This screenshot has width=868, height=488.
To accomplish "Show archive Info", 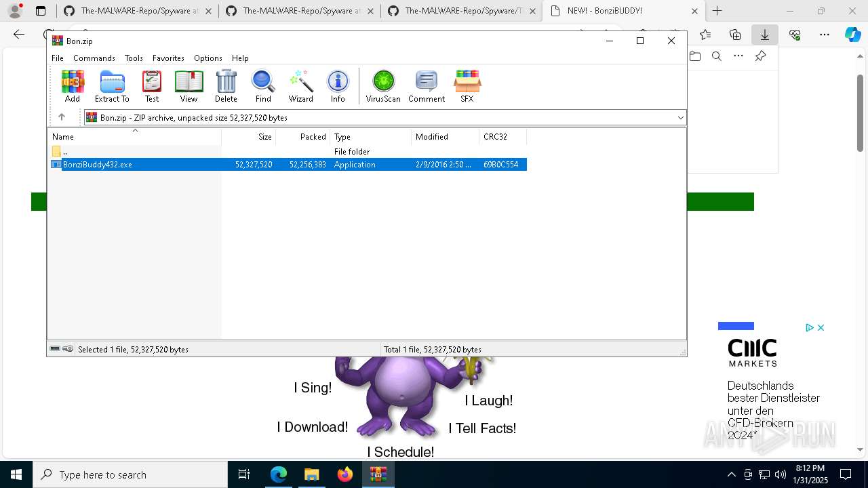I will (x=338, y=86).
